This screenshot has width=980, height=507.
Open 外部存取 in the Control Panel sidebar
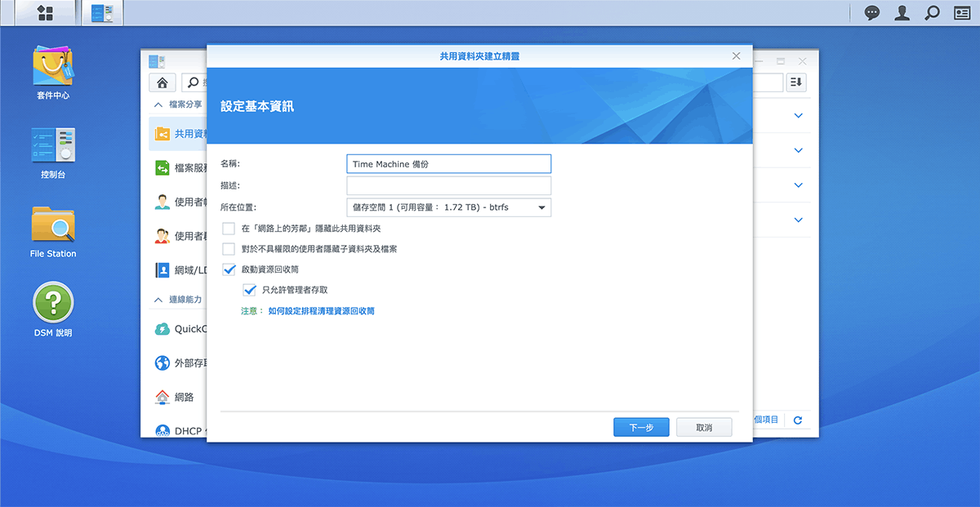[x=178, y=363]
